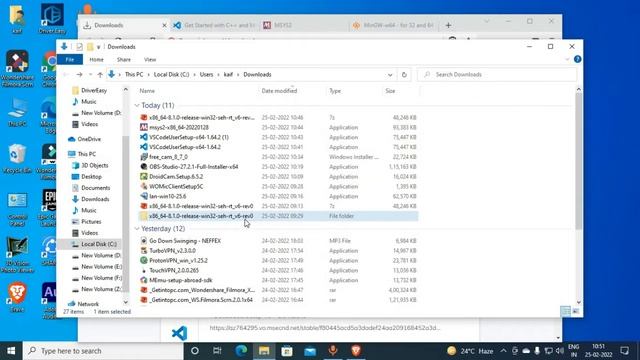Viewport: 640px width, 360px height.
Task: Open Mail app from the taskbar
Action: (310, 351)
